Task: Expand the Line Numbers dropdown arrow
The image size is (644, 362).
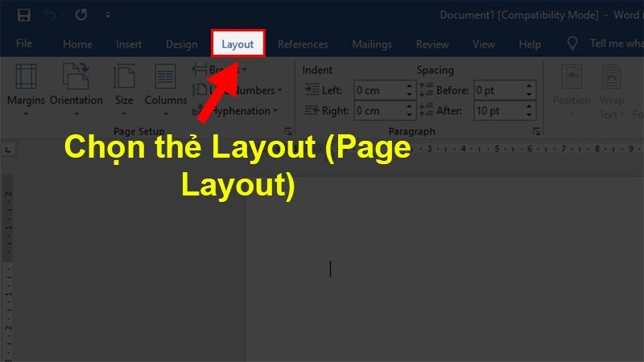Action: click(279, 90)
